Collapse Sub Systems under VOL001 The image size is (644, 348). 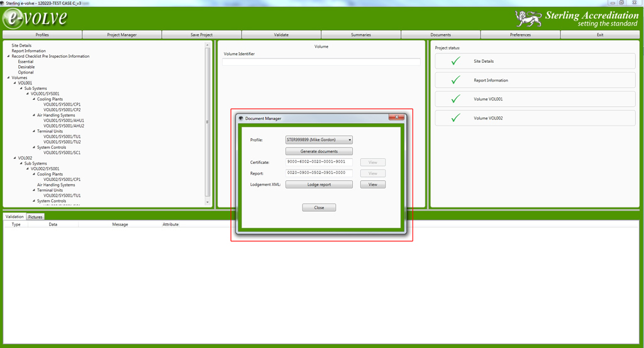[x=21, y=88]
